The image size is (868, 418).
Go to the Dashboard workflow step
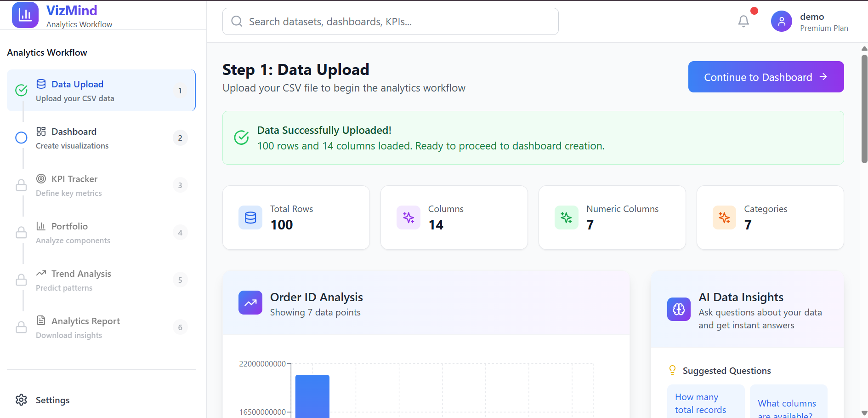coord(101,138)
